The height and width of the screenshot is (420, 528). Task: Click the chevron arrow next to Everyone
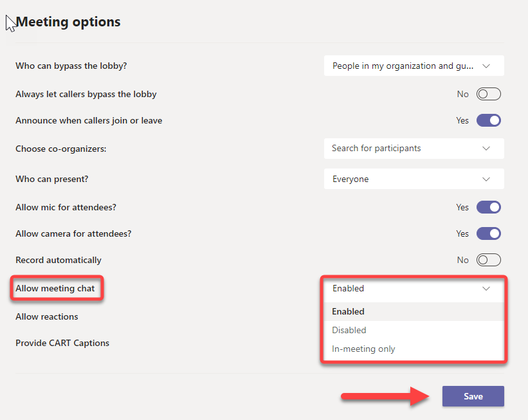point(486,179)
